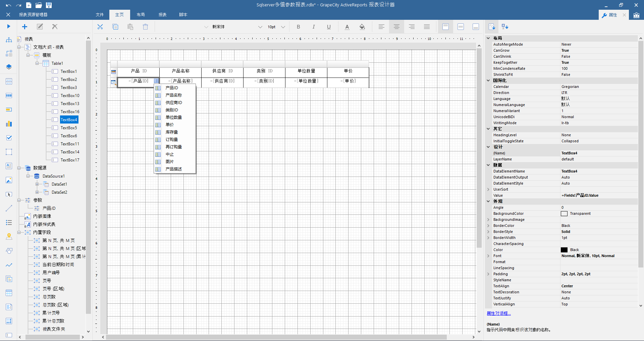
Task: Select the checkbox tool in the toolbox
Action: [9, 138]
